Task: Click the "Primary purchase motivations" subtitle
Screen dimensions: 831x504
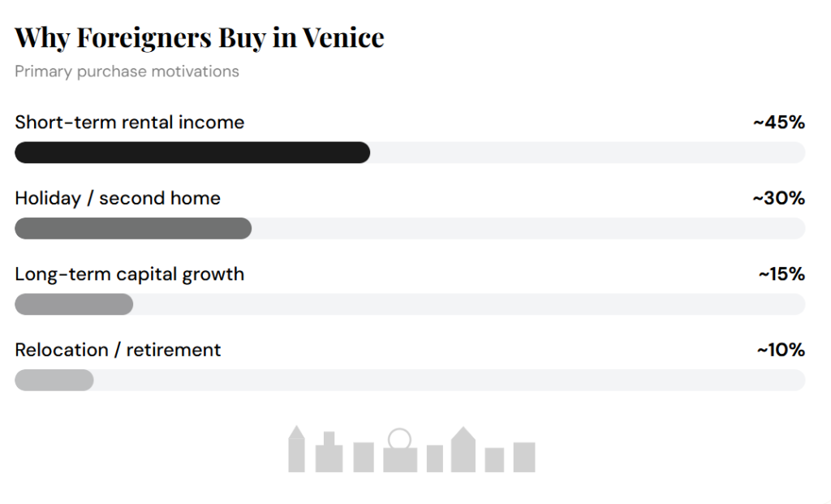Action: point(127,71)
